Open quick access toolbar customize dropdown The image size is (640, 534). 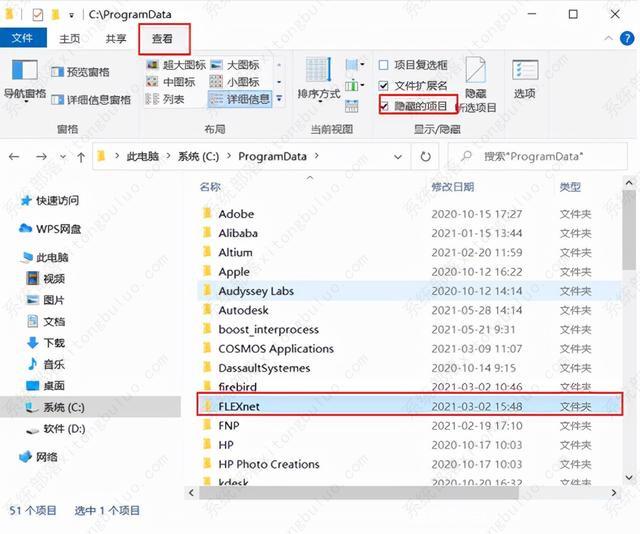[x=71, y=16]
